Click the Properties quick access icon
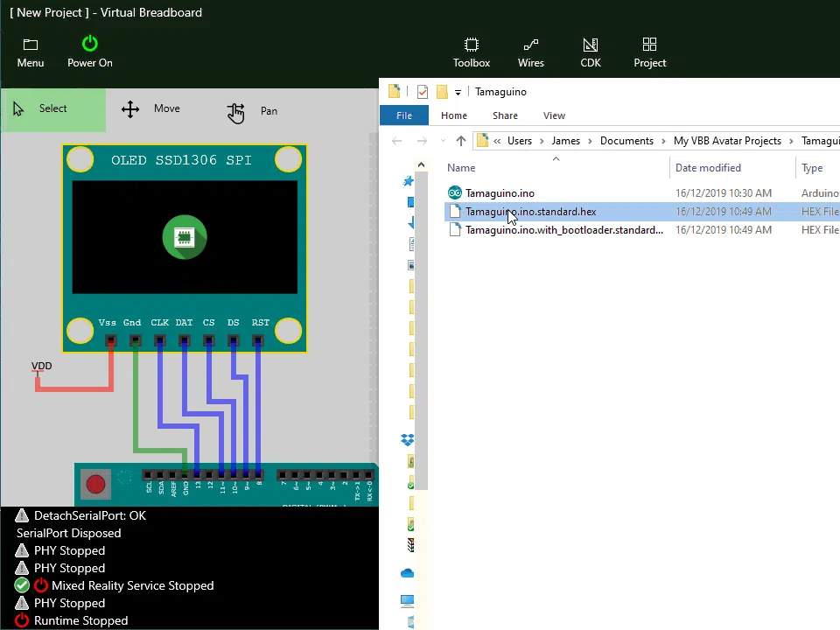 tap(422, 92)
